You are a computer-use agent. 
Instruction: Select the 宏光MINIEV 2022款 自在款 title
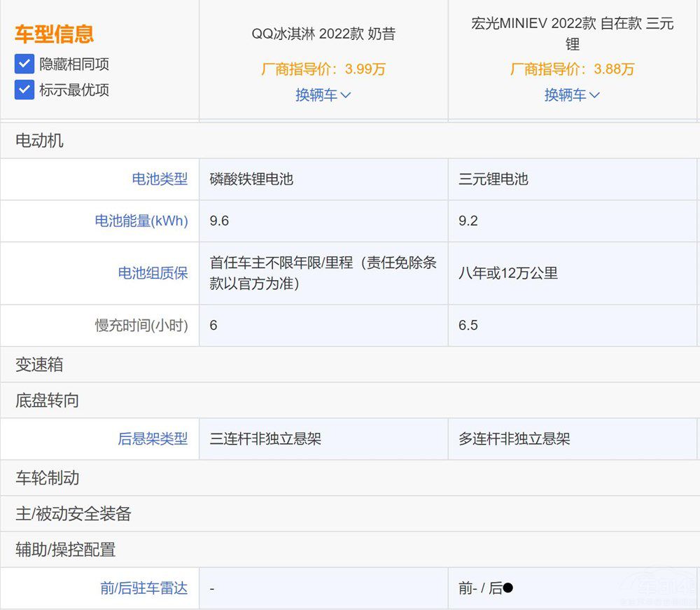pos(573,33)
